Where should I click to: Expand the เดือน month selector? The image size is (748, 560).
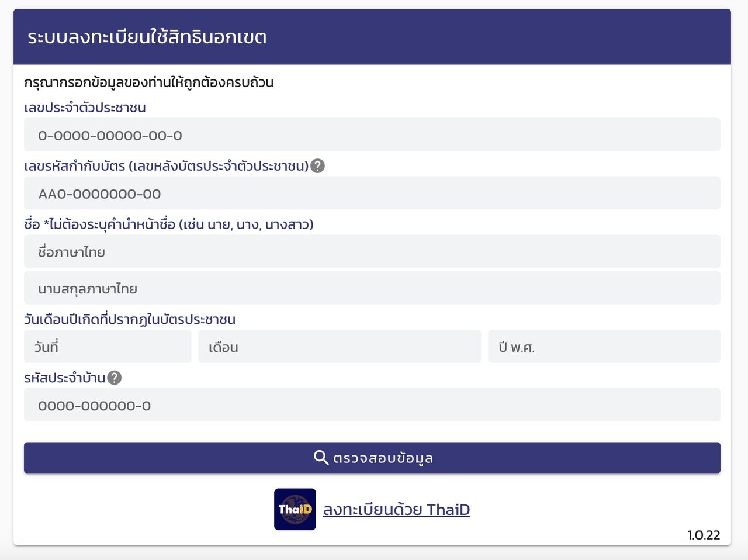pos(339,347)
